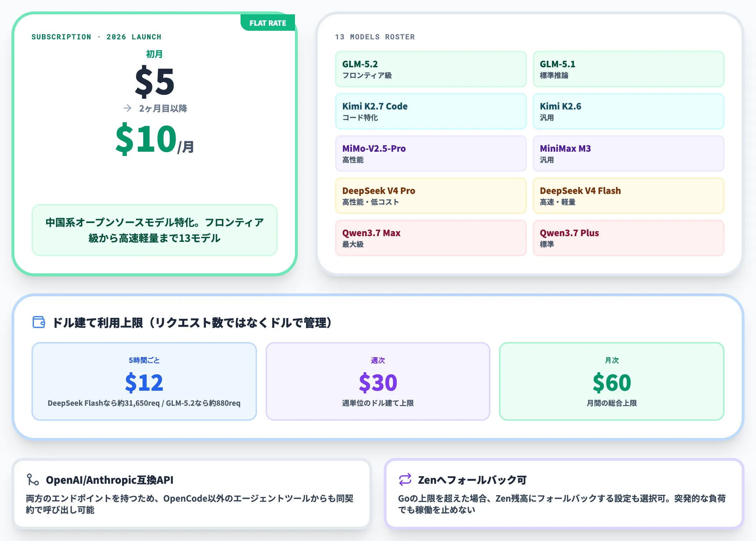Image resolution: width=756 pixels, height=541 pixels.
Task: Click the コード特化 subtitle under Kimi K2.7 Code
Action: [x=360, y=118]
